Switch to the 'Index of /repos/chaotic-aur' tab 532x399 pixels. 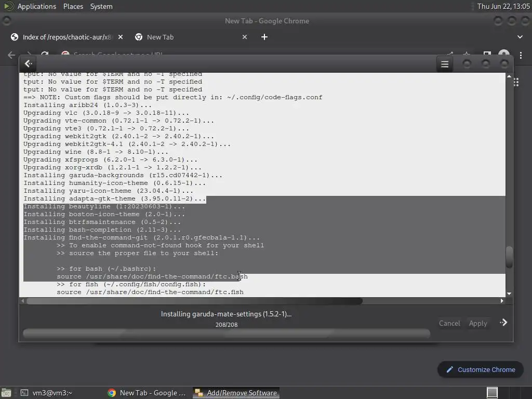[x=67, y=37]
